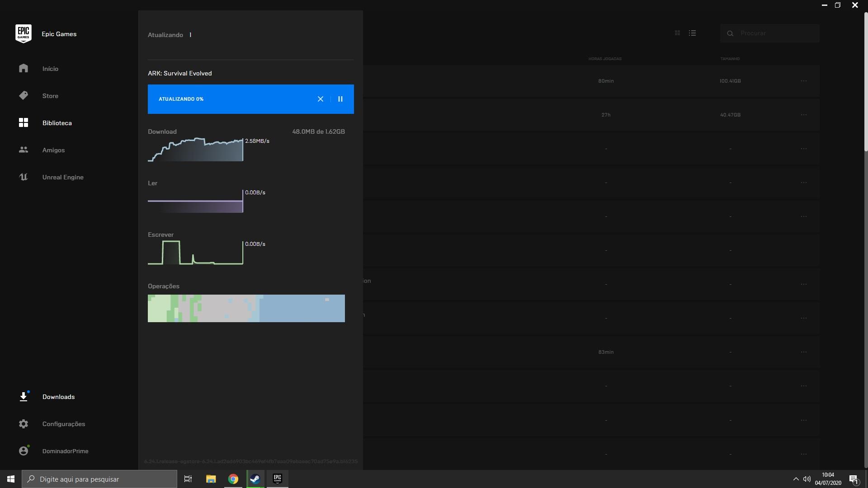This screenshot has height=488, width=868.
Task: Click the Operações chunk map
Action: [x=246, y=308]
